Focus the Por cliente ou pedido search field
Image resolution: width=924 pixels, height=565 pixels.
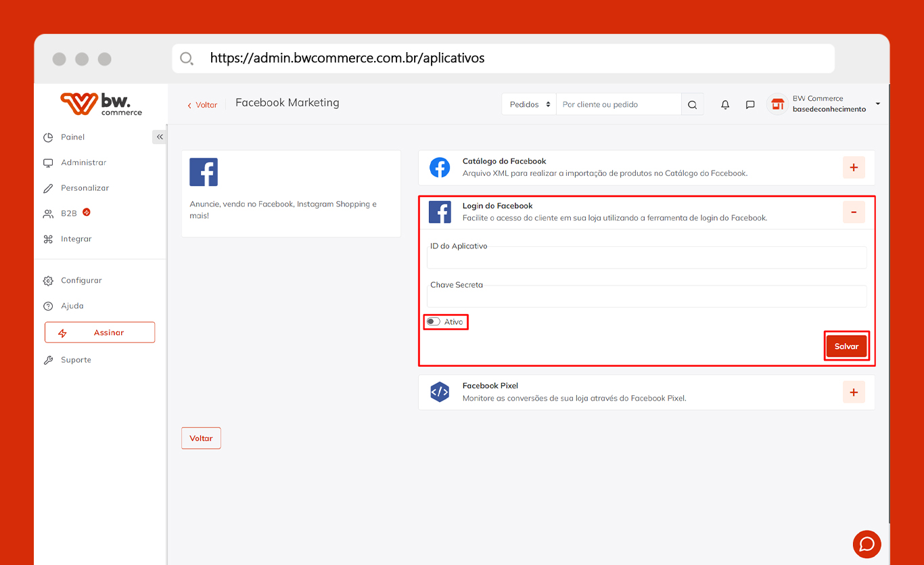[618, 105]
